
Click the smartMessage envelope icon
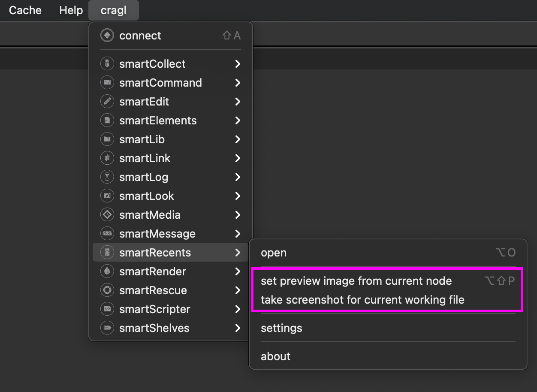tap(107, 234)
